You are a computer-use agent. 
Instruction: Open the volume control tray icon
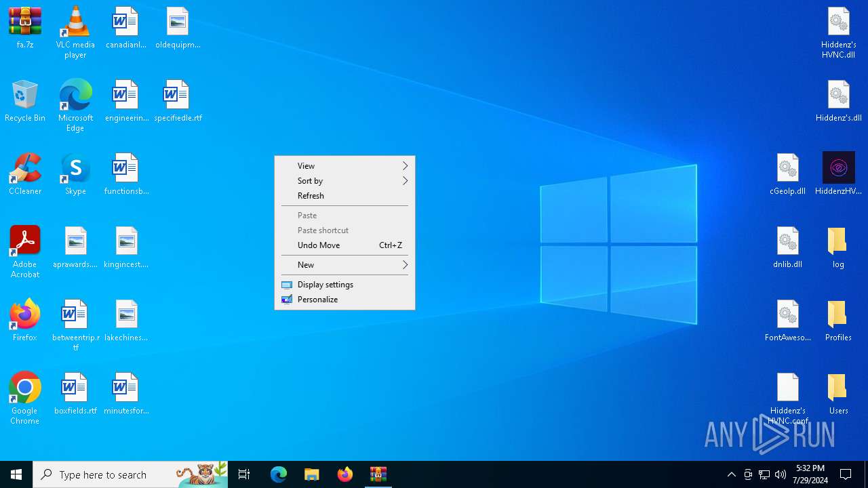pyautogui.click(x=781, y=474)
